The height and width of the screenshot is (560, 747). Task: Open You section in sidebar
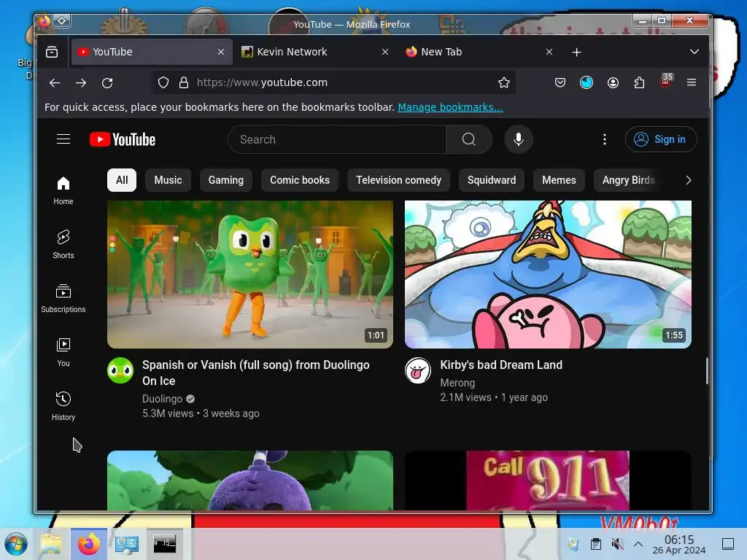(x=63, y=352)
